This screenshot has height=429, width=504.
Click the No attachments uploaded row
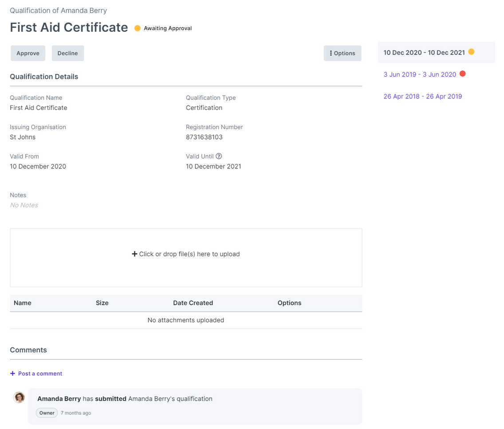[186, 320]
